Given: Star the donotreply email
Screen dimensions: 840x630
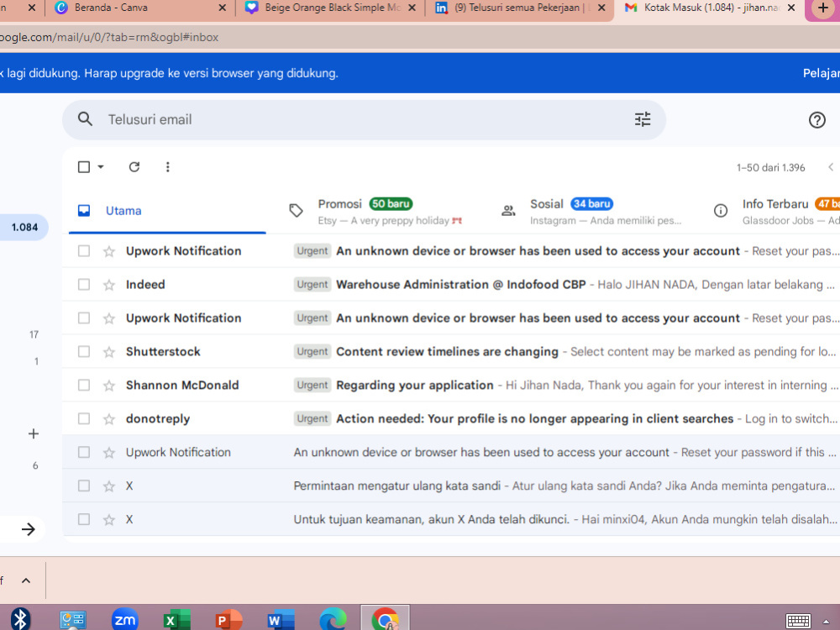Looking at the screenshot, I should tap(109, 419).
